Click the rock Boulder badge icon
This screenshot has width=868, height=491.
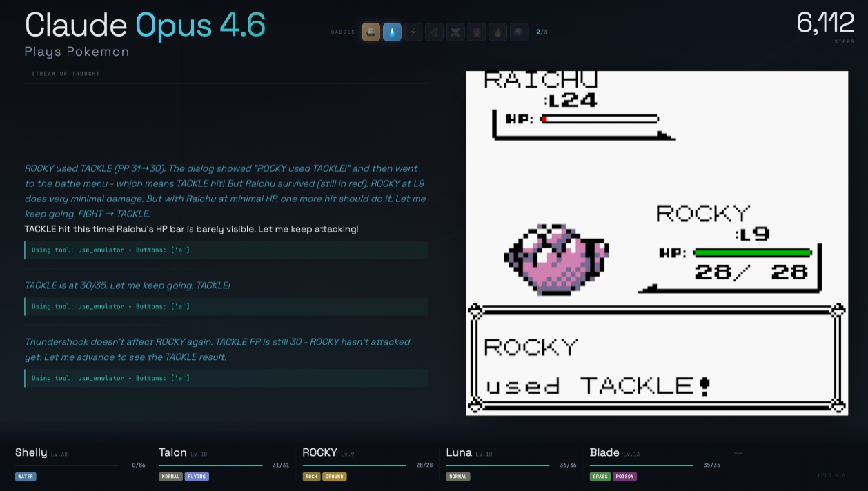(371, 32)
